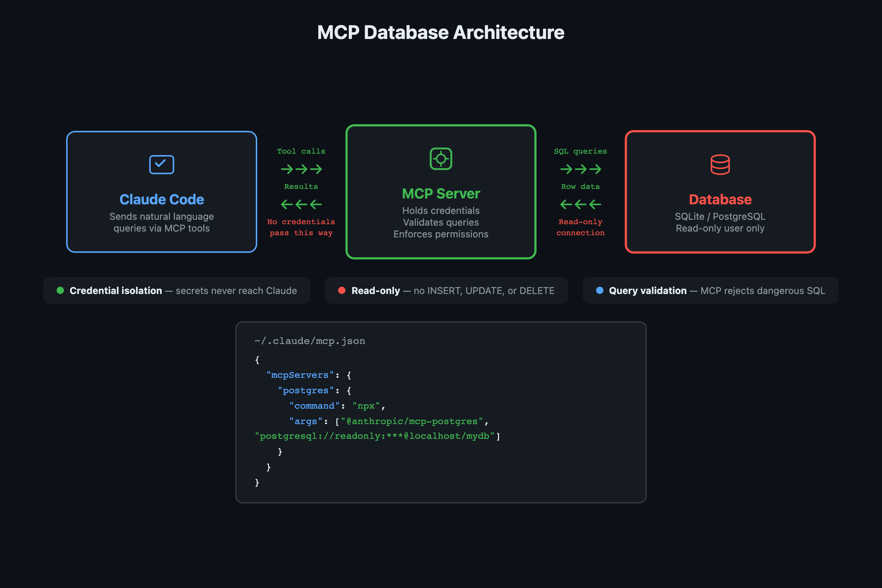Image resolution: width=882 pixels, height=588 pixels.
Task: Click 'SQLite / PostgreSQL' text
Action: coord(720,216)
